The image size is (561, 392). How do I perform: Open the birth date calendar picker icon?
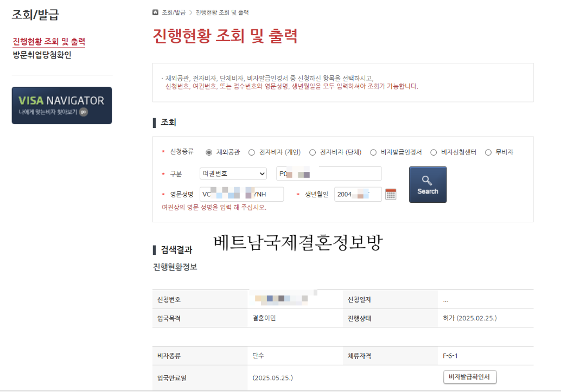tap(390, 194)
